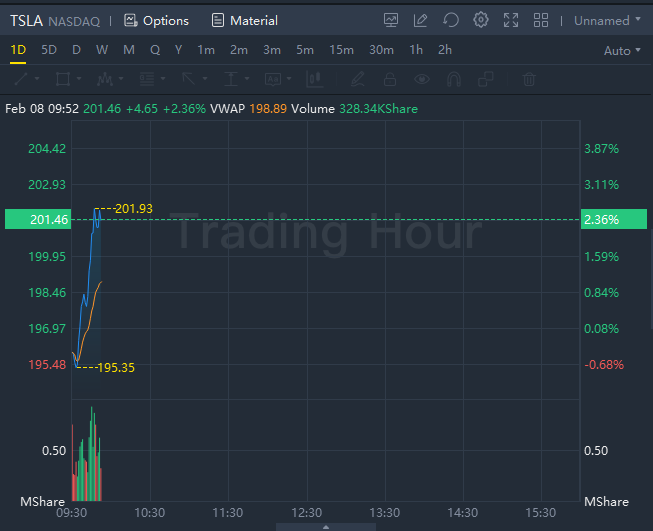
Task: Switch to the W weekly tab
Action: [x=102, y=50]
